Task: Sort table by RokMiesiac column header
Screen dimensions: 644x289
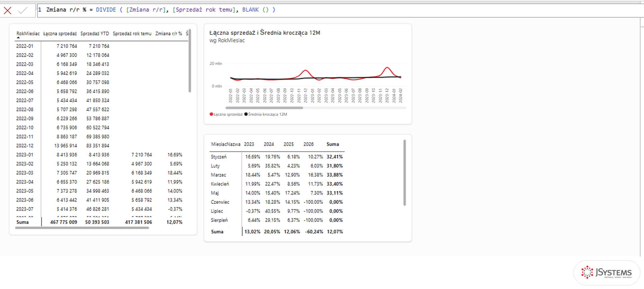Action: click(x=28, y=34)
